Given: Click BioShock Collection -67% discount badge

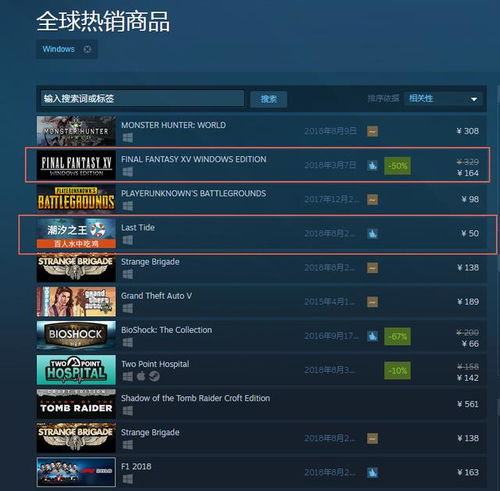Looking at the screenshot, I should [397, 336].
